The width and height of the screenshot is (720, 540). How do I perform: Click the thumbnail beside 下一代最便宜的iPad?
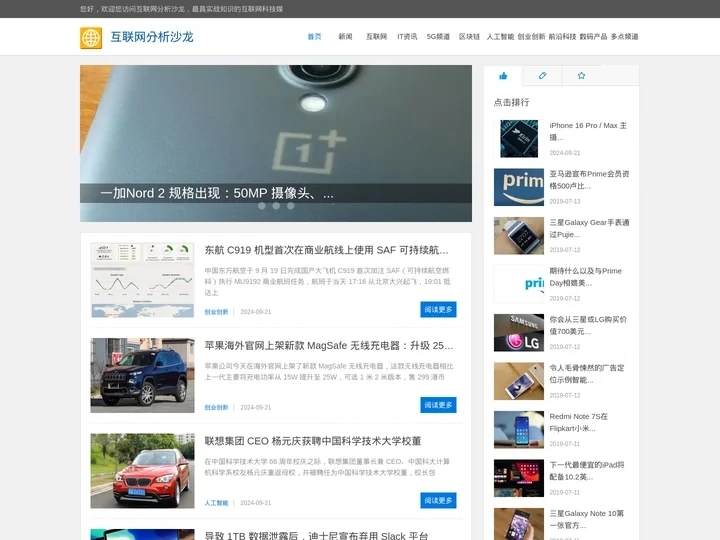pos(519,478)
